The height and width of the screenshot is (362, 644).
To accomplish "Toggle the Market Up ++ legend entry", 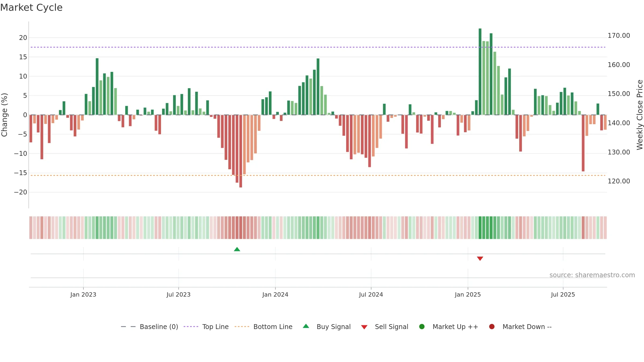I will tap(448, 327).
